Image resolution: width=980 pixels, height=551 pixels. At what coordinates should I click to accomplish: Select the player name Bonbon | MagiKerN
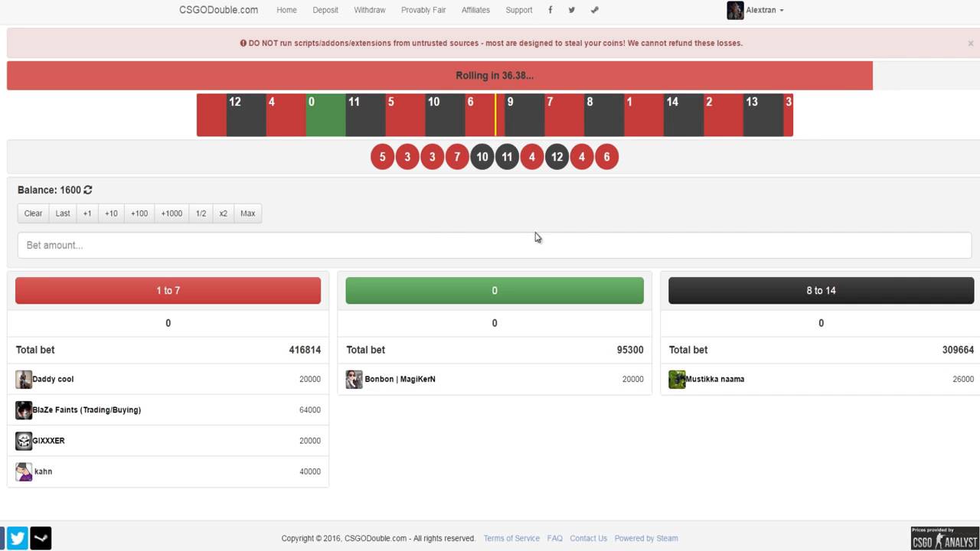[x=400, y=379]
